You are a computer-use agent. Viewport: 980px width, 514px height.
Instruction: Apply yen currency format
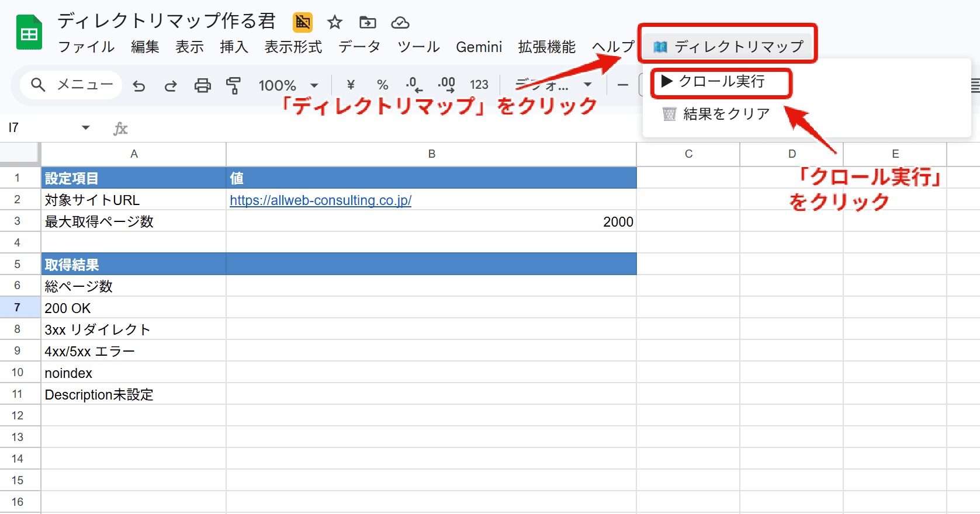click(x=351, y=85)
